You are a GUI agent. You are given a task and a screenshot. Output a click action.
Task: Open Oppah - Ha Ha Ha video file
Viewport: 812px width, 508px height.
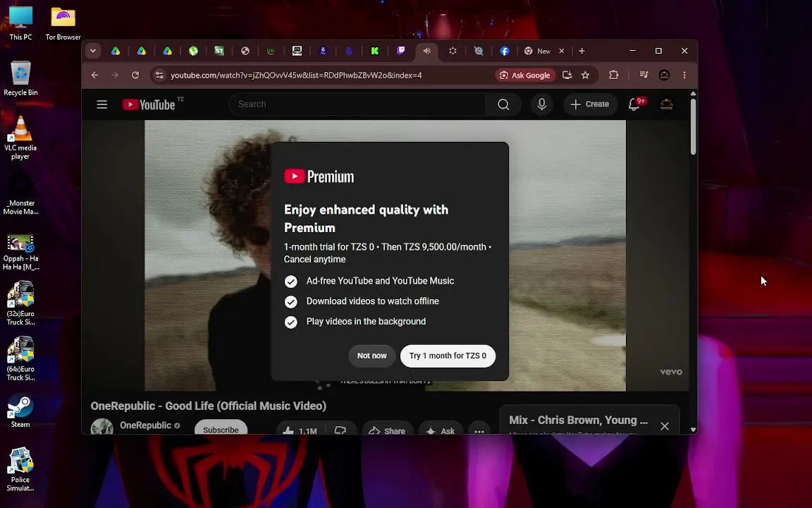coord(20,253)
